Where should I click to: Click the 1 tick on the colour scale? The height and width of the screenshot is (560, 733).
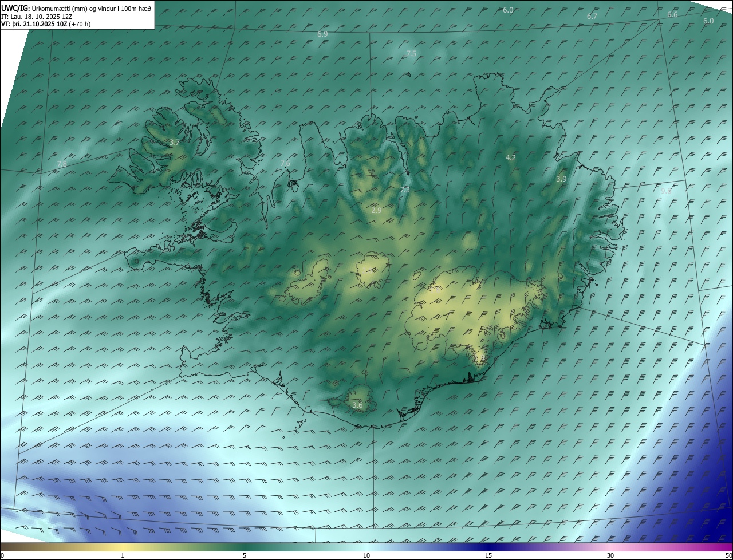(123, 556)
